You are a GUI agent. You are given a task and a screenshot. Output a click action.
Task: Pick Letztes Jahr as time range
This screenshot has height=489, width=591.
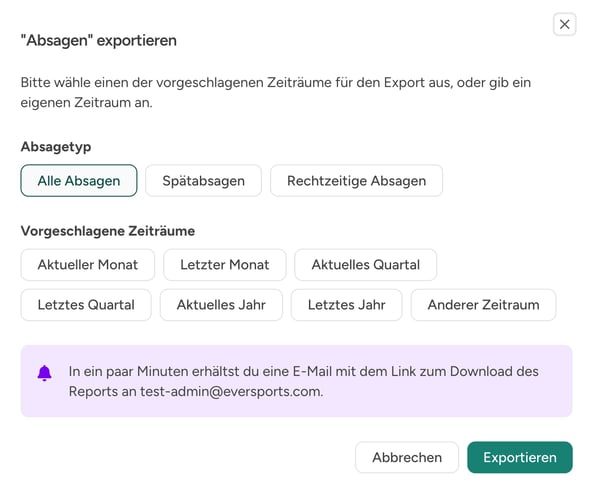pos(346,305)
